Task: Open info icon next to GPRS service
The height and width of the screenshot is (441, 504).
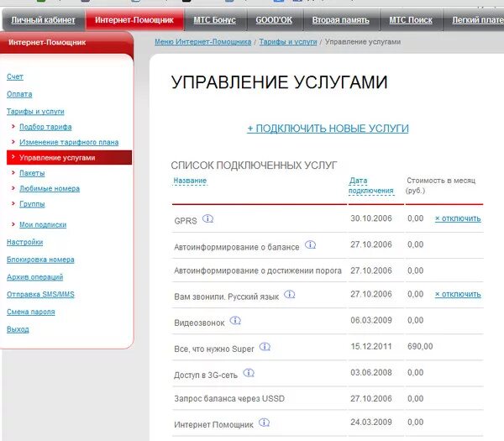Action: 208,218
